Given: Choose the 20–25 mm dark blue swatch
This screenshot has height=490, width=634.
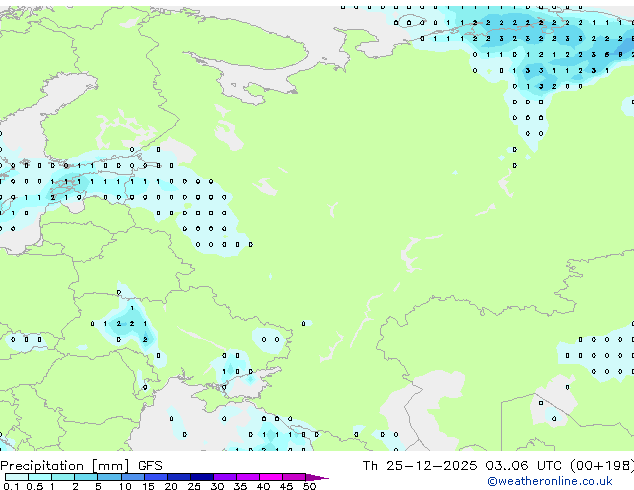Looking at the screenshot, I should click(x=179, y=477).
